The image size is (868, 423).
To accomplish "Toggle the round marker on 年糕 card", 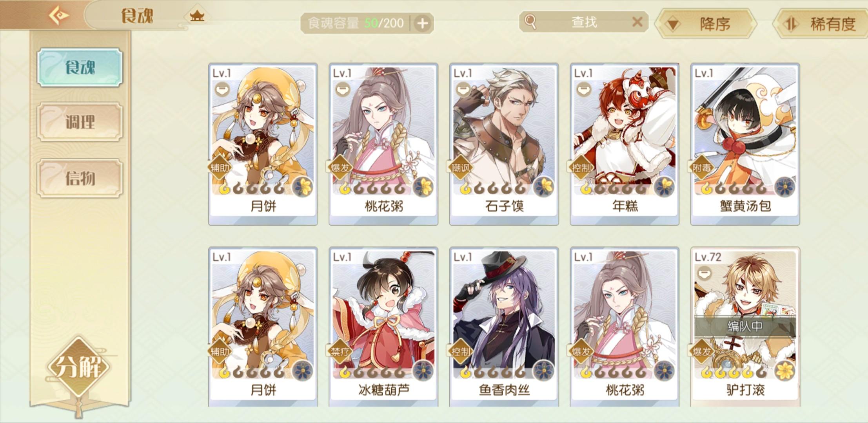I will pos(584,90).
